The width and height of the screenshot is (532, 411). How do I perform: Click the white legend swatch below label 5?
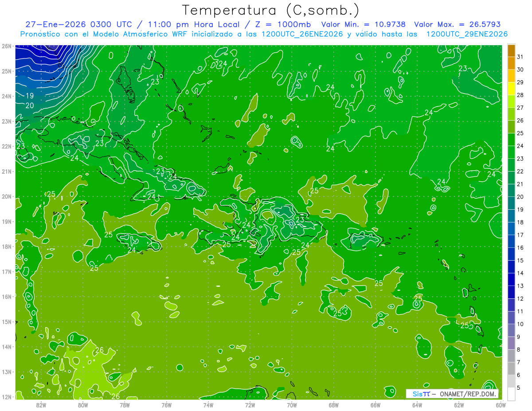(x=511, y=394)
